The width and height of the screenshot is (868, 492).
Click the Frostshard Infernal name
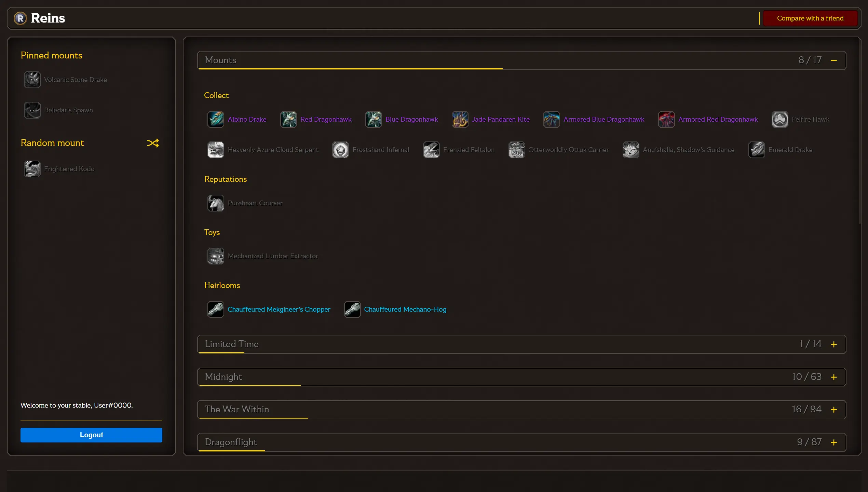[x=381, y=150]
